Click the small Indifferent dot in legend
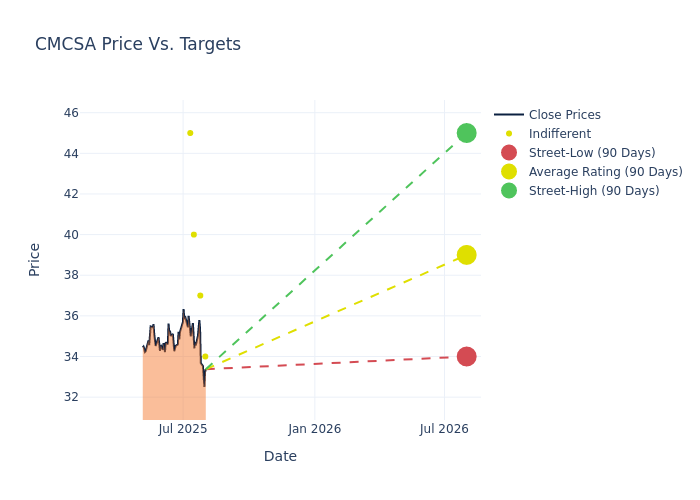This screenshot has width=700, height=500. coord(509,134)
